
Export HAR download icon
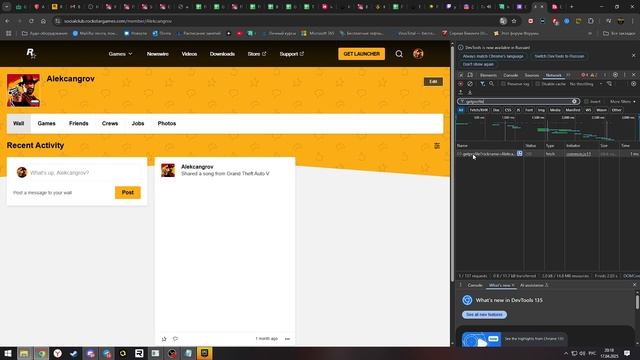tap(469, 92)
